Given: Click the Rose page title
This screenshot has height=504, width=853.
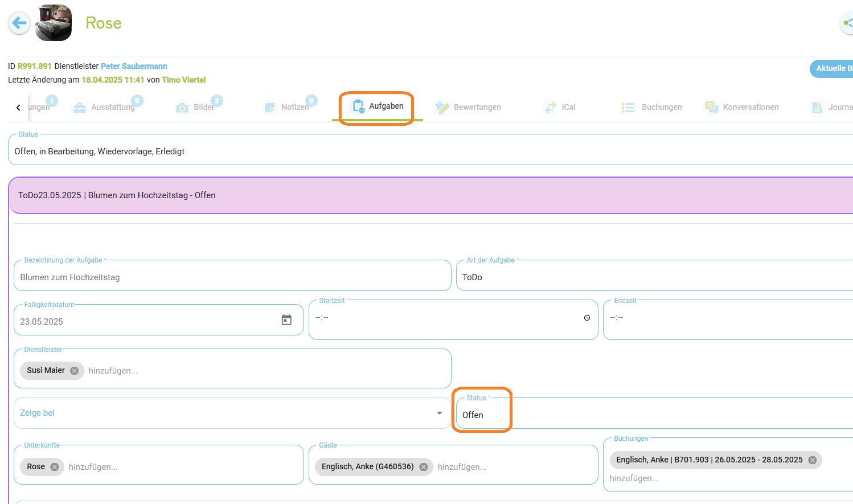Looking at the screenshot, I should (x=103, y=23).
